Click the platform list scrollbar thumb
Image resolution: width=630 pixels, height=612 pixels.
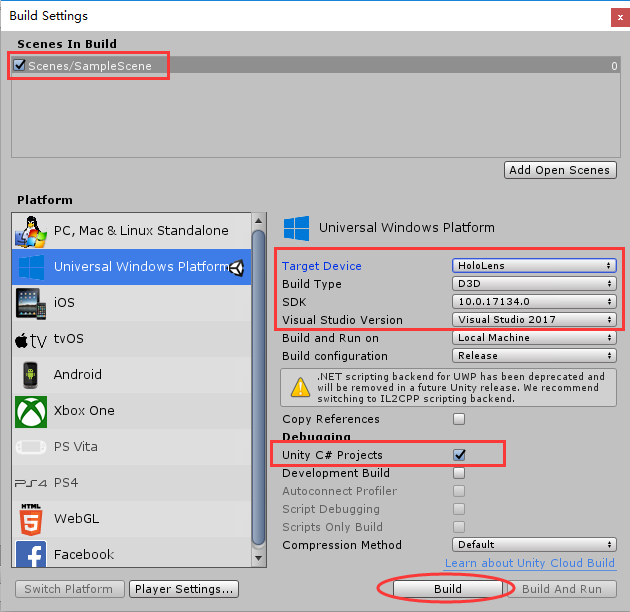click(258, 387)
